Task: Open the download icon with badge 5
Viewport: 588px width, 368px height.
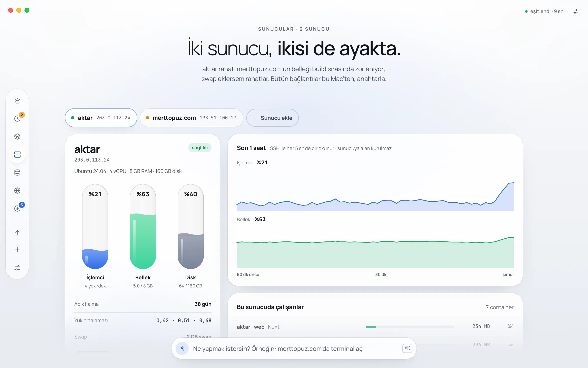Action: coord(17,208)
